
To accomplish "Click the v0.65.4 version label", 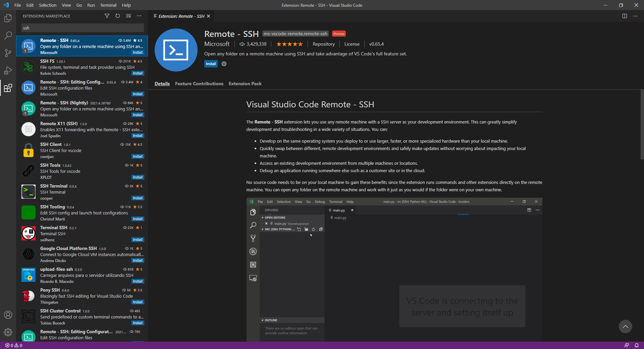I will [376, 44].
